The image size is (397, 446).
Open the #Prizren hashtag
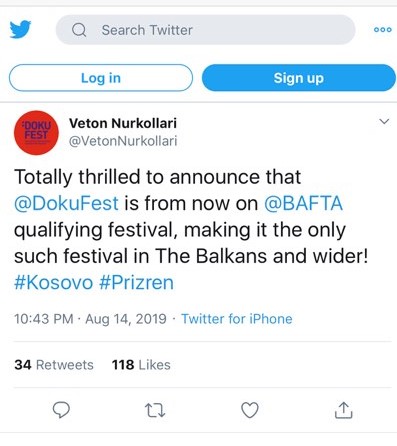coord(137,283)
